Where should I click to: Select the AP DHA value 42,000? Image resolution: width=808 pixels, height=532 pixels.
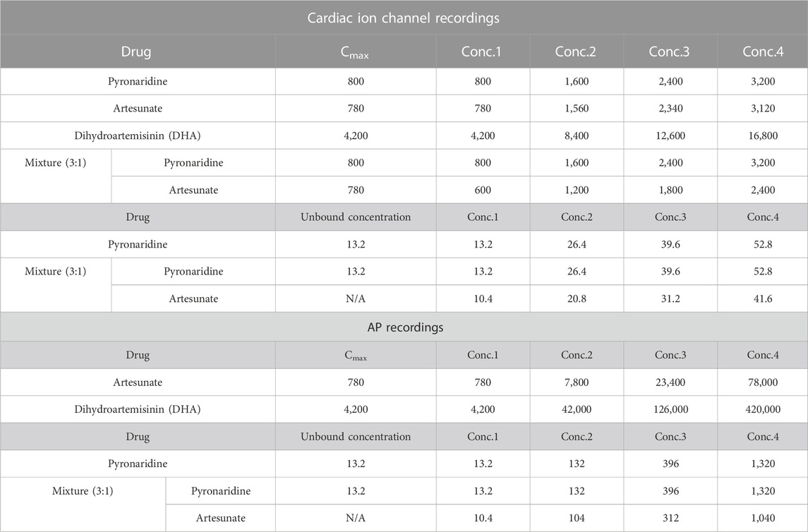[x=577, y=410]
